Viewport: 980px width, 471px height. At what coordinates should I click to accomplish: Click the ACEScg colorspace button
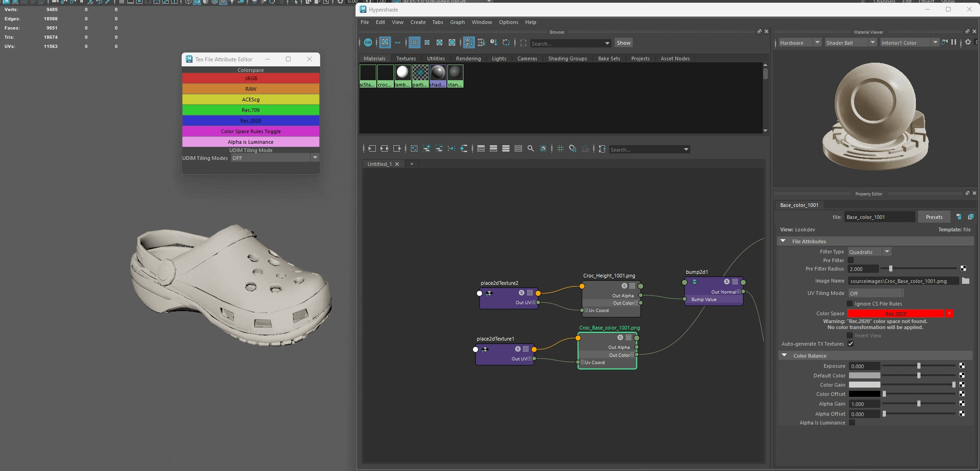[251, 100]
